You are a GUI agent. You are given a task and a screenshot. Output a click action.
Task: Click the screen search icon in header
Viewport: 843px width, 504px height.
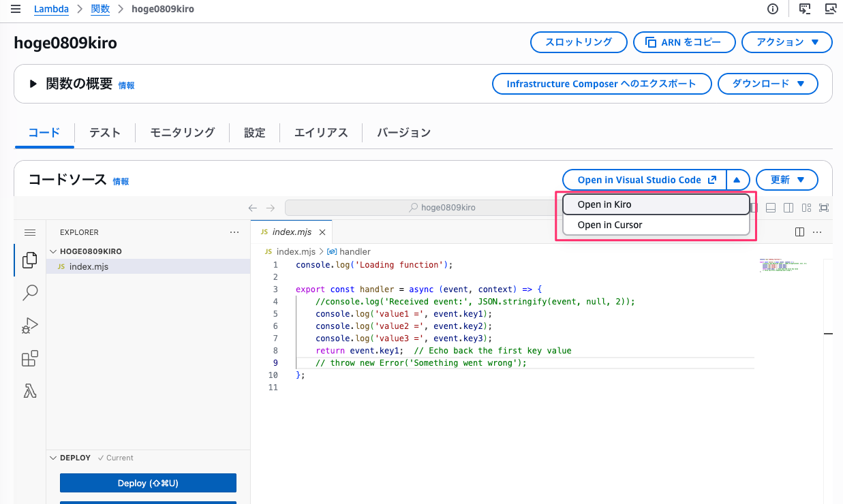pos(830,9)
